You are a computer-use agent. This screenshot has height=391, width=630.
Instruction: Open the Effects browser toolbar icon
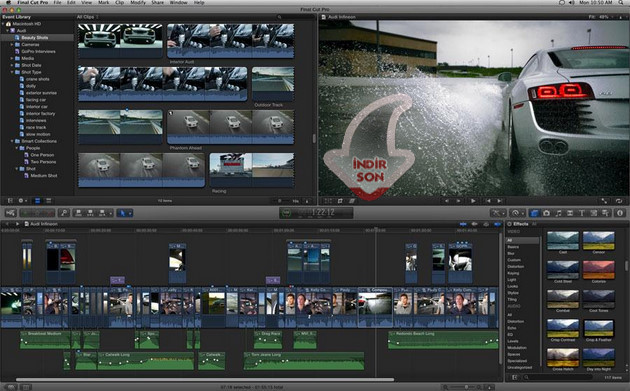coord(534,213)
